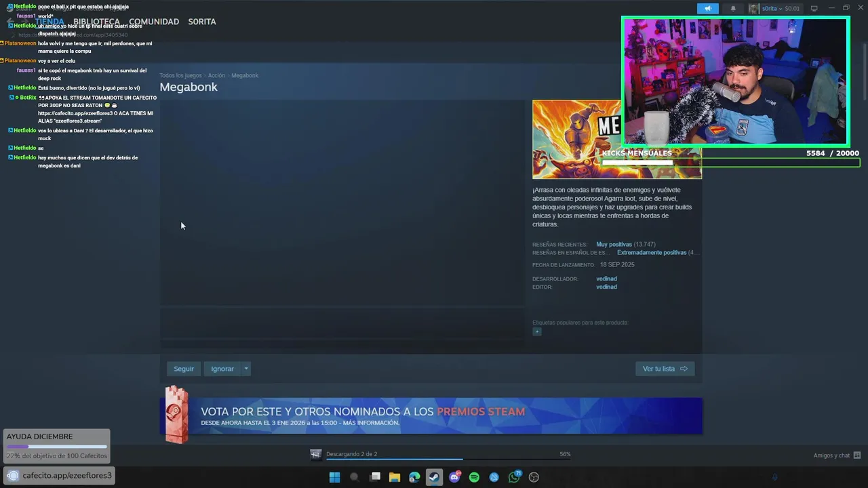
Task: Click the Megabonk page title
Action: (189, 87)
